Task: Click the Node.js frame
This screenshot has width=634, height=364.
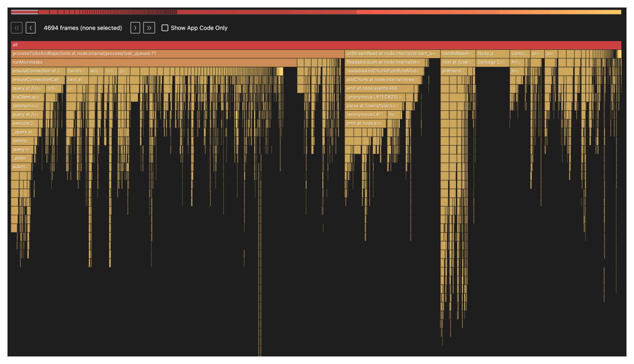Action: 492,54
